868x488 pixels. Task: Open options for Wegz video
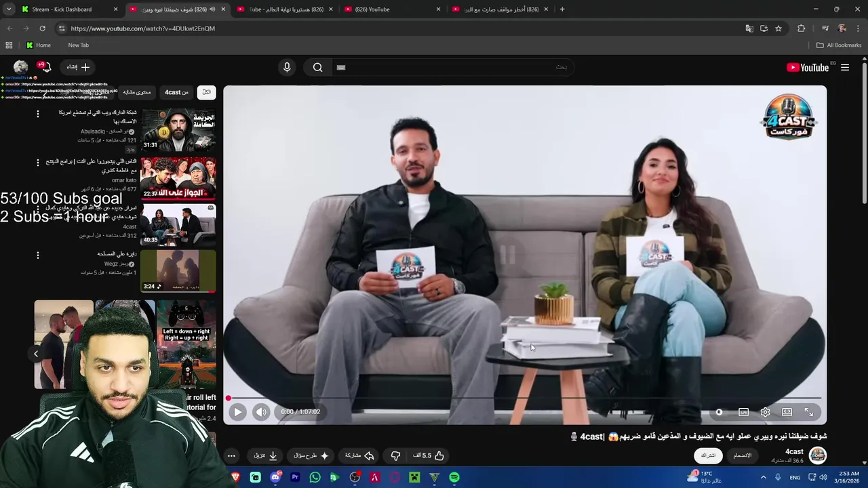click(x=38, y=255)
